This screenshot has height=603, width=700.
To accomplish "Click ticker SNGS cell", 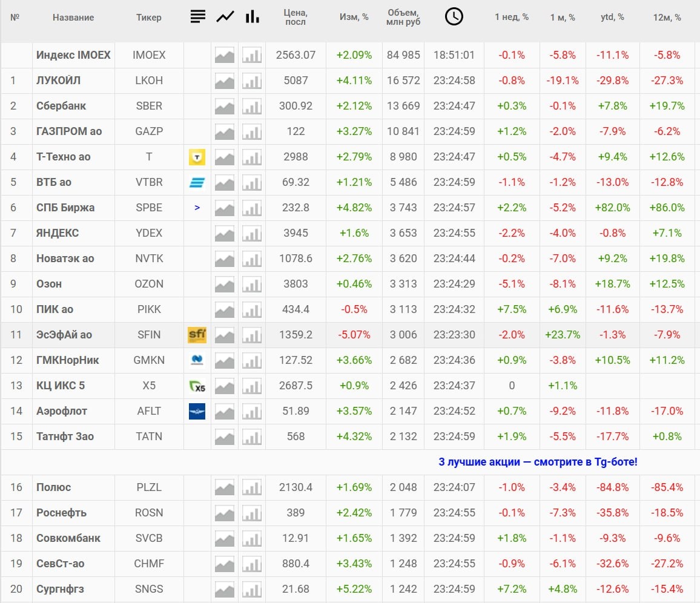I will [149, 589].
